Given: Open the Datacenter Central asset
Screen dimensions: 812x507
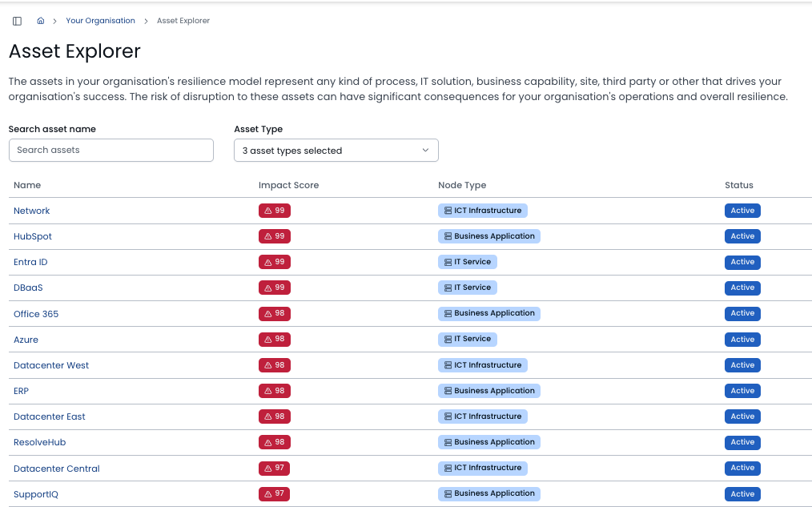Looking at the screenshot, I should coord(56,469).
